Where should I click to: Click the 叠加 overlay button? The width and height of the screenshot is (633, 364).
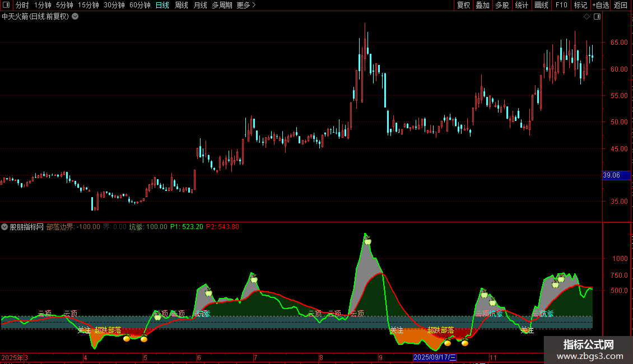click(x=482, y=5)
